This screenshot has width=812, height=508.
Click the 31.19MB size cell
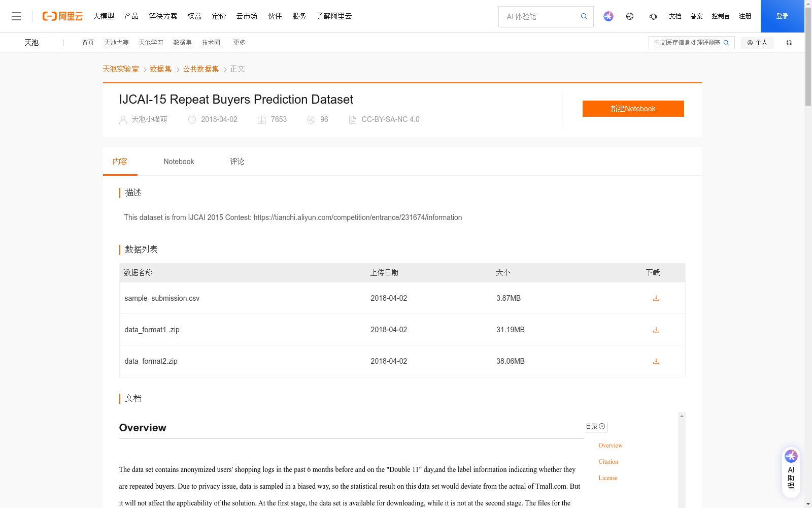510,330
